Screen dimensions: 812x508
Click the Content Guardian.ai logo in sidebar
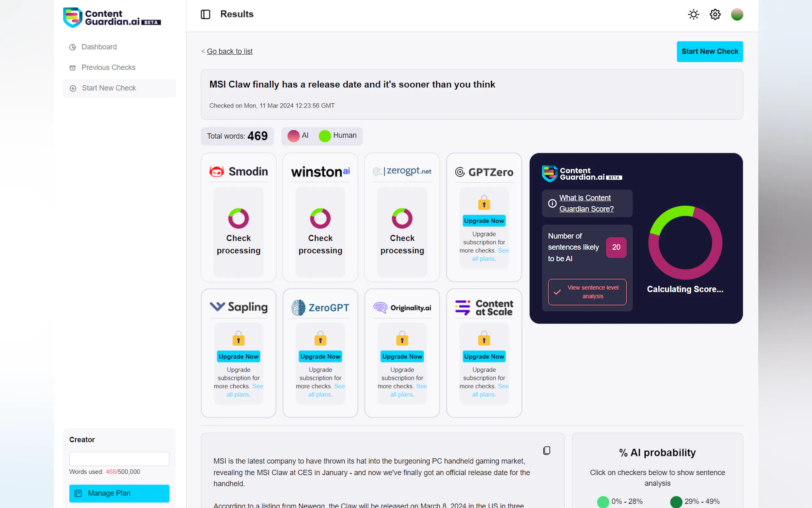coord(112,18)
